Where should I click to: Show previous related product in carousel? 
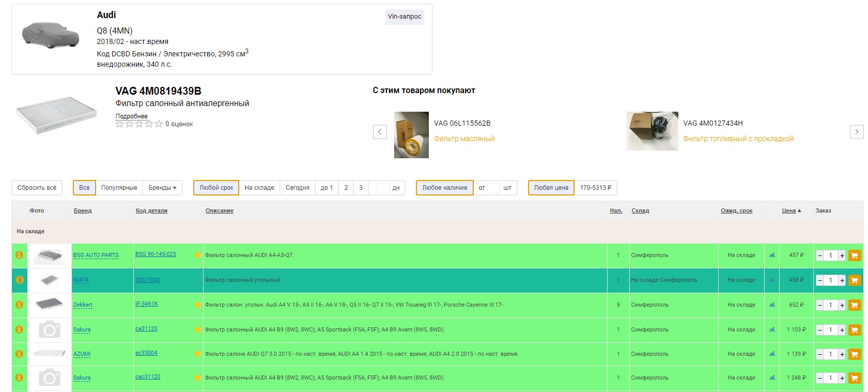(380, 132)
